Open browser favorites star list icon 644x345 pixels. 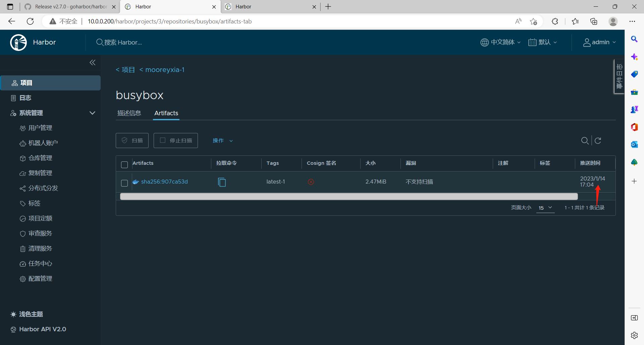(575, 21)
